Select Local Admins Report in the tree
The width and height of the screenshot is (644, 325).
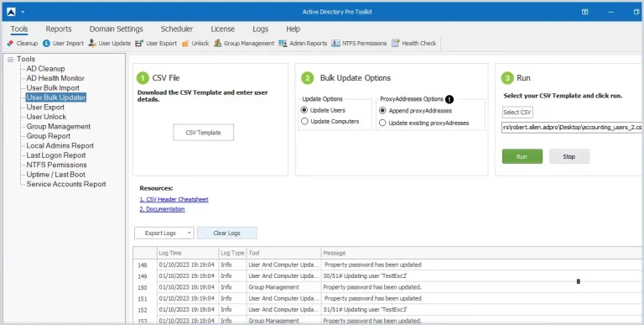click(x=60, y=145)
